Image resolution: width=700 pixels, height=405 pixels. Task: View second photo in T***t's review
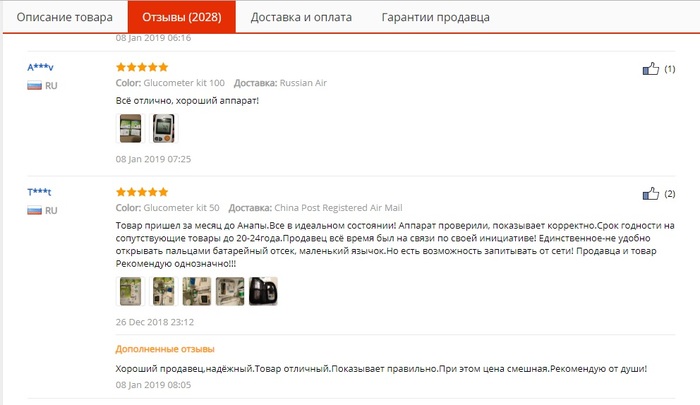163,291
